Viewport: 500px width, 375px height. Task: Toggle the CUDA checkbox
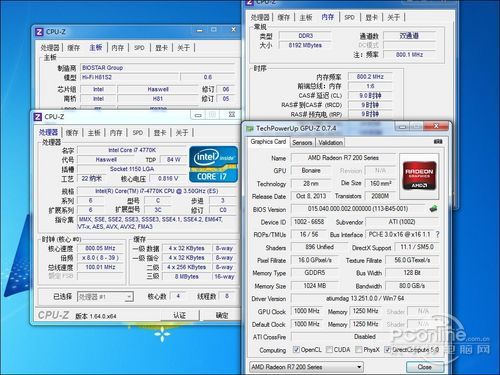329,349
